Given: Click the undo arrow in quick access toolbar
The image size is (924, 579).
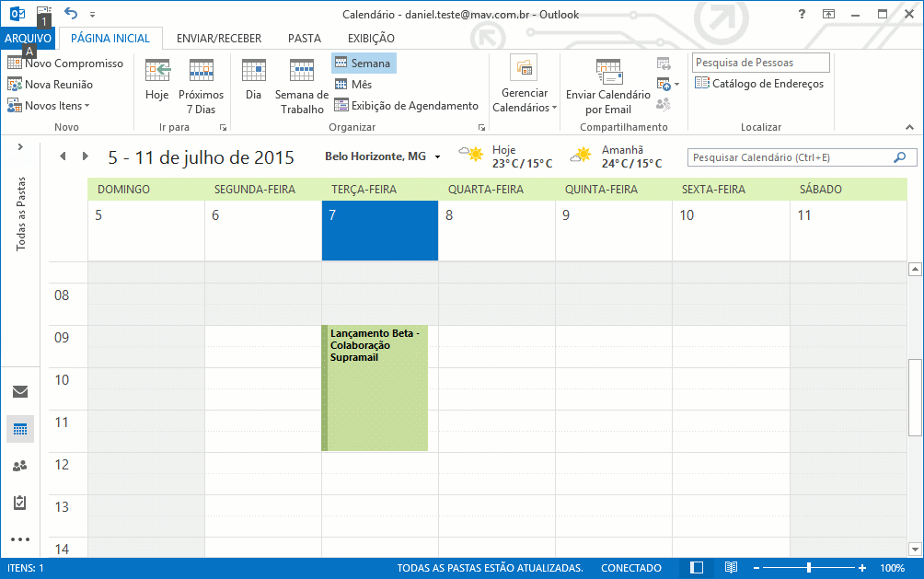Looking at the screenshot, I should (71, 13).
